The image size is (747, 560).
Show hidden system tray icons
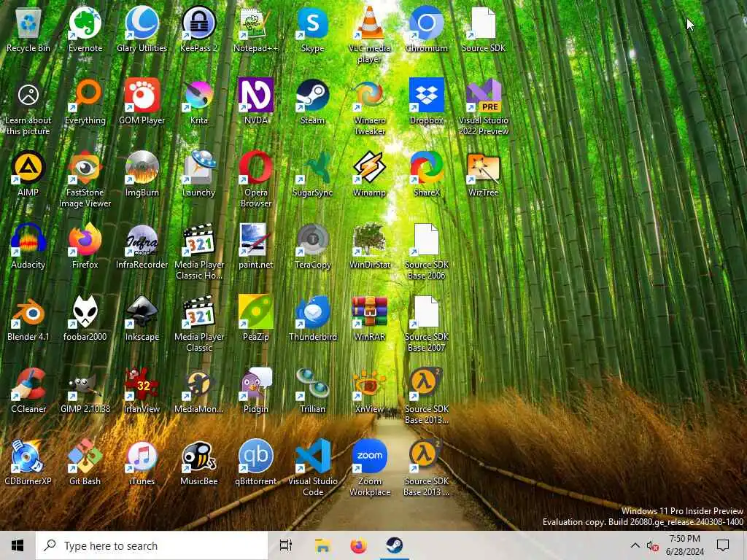pyautogui.click(x=635, y=545)
